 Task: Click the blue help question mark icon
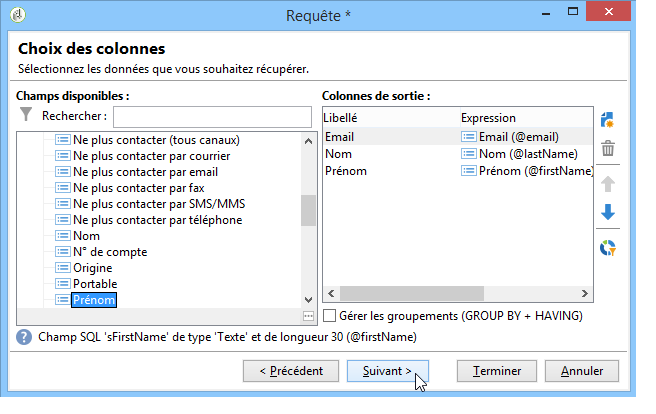[x=23, y=337]
